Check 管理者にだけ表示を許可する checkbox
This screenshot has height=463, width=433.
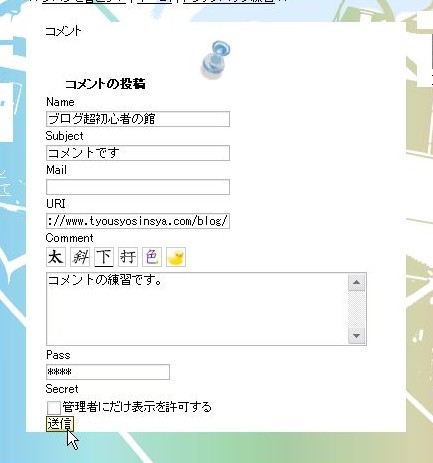53,407
